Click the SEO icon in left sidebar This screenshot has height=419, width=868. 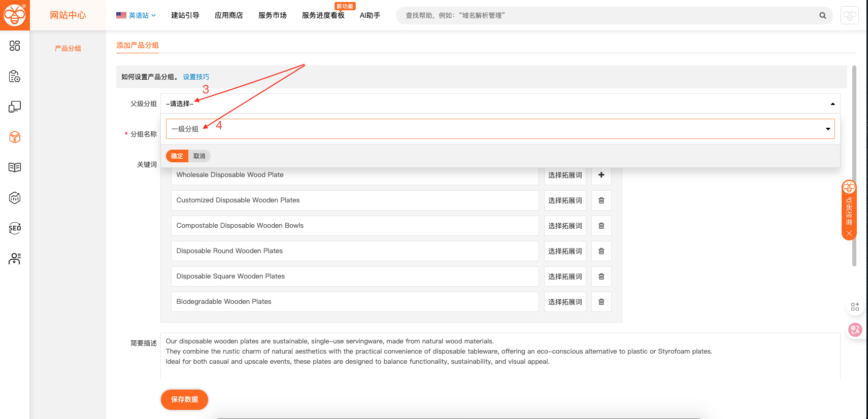coord(15,228)
